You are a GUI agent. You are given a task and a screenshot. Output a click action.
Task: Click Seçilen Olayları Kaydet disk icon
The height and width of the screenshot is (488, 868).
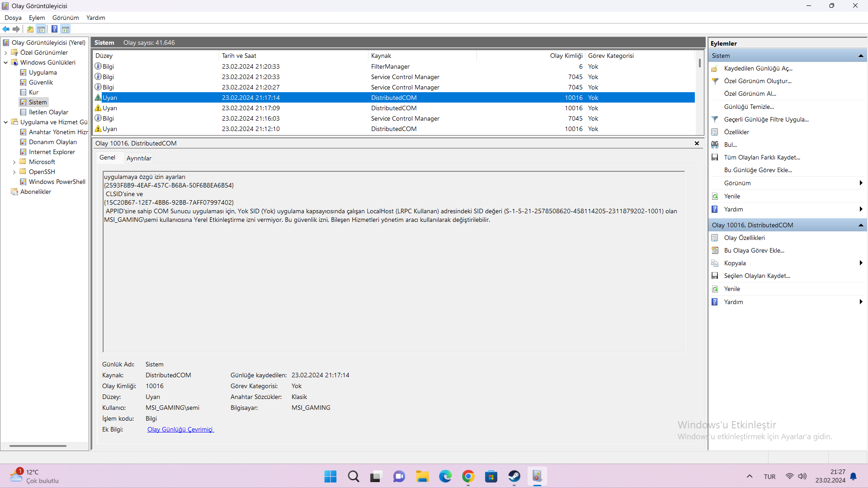click(715, 276)
